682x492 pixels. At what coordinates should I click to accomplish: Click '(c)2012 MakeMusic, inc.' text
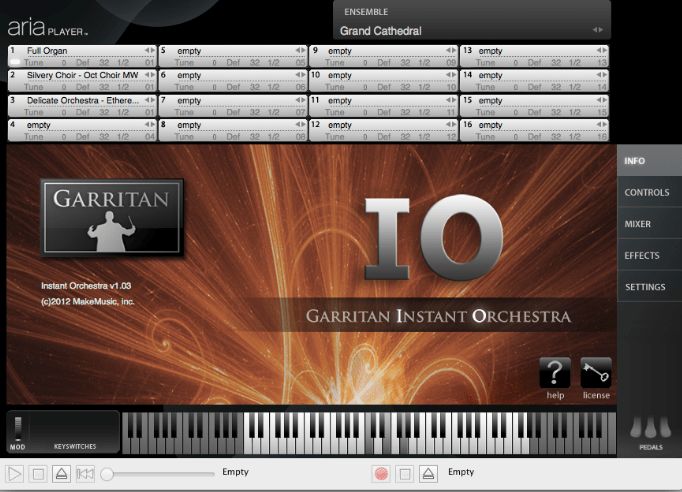(x=87, y=301)
